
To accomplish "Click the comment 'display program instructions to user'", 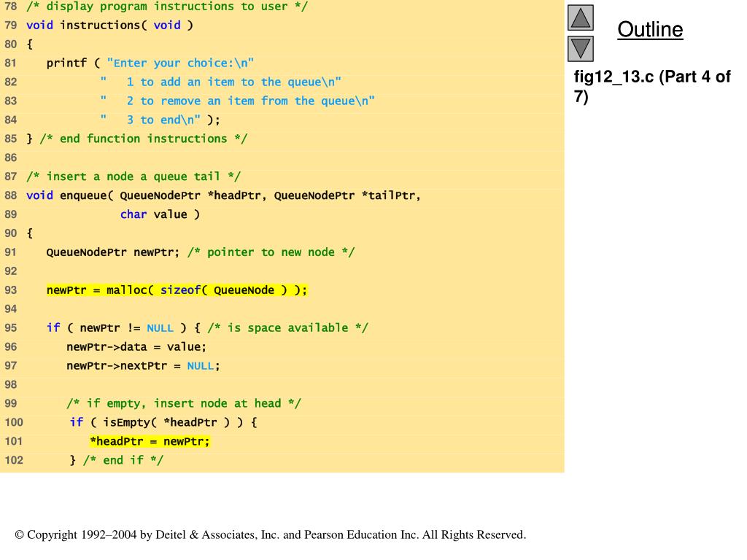I will pos(167,7).
